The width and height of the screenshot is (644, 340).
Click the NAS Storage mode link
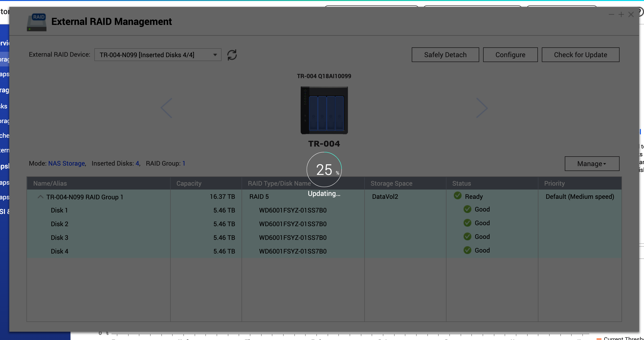[x=67, y=163]
